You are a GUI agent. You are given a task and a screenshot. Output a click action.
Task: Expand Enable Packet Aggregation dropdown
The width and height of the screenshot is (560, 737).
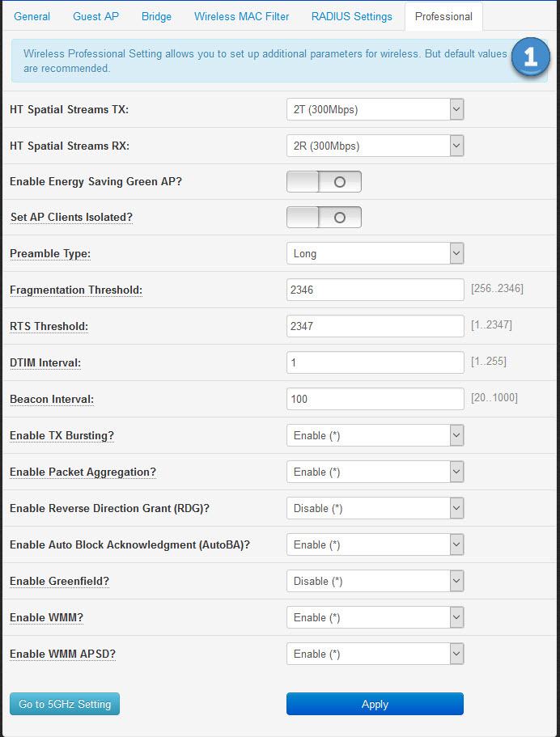pos(375,472)
